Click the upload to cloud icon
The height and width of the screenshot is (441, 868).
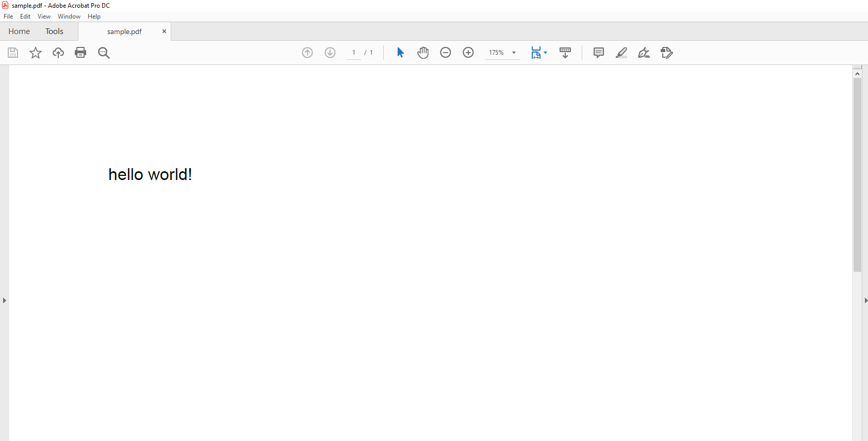58,53
